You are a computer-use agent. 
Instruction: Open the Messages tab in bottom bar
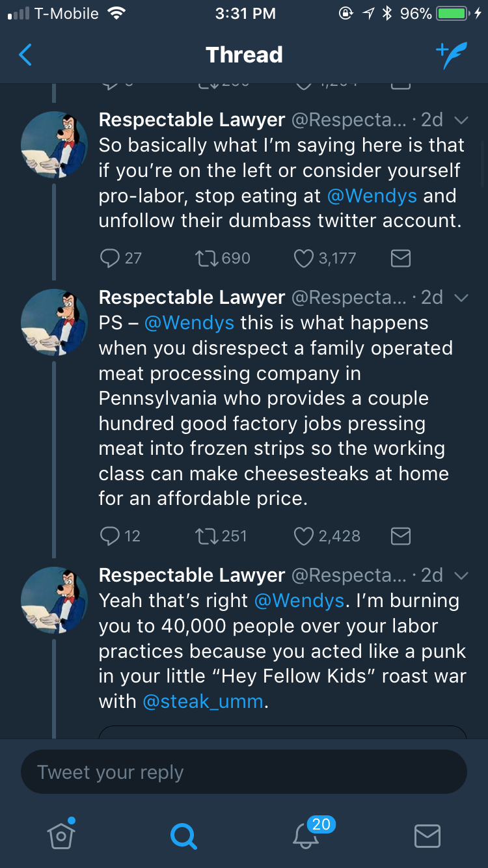tap(427, 835)
